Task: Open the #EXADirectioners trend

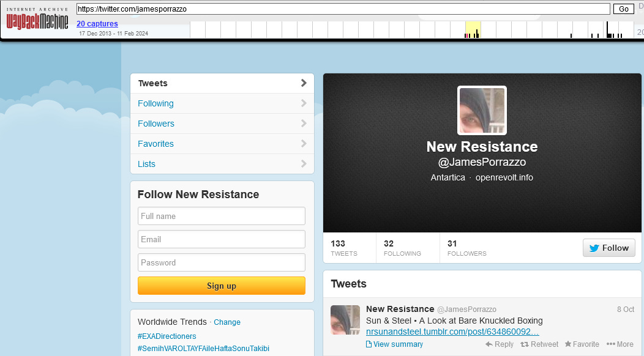Action: 167,336
